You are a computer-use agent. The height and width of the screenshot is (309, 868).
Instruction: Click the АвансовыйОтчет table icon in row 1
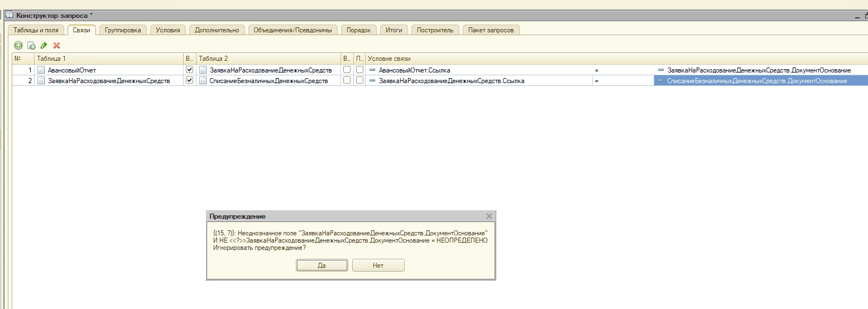(40, 70)
